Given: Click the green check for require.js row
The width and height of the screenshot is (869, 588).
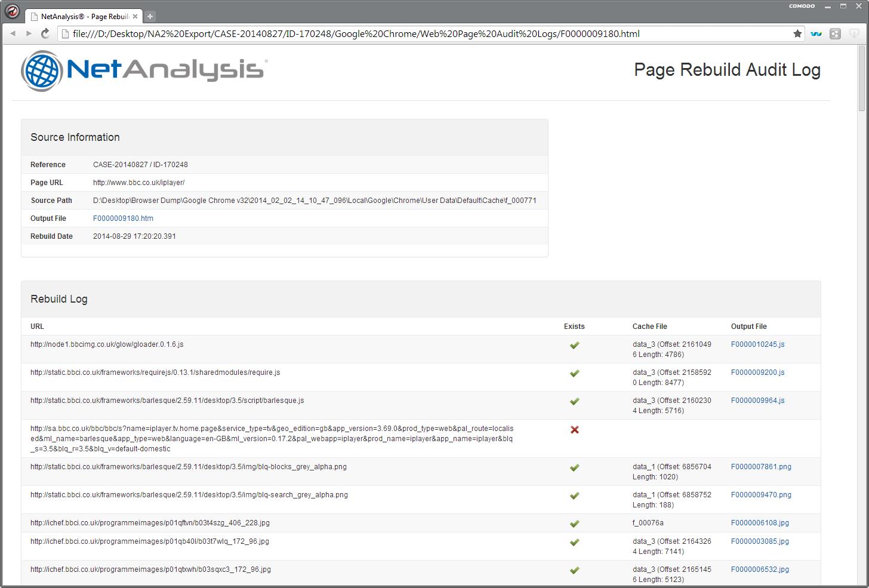Looking at the screenshot, I should (574, 373).
